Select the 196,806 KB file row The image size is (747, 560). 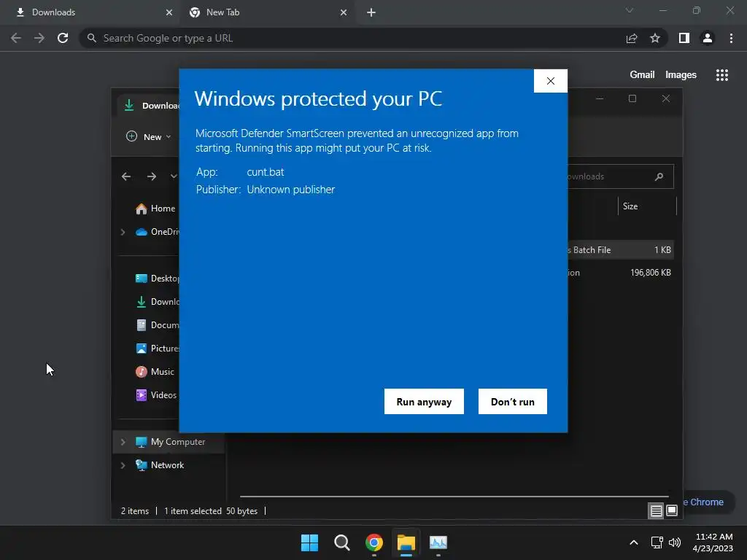click(x=621, y=273)
